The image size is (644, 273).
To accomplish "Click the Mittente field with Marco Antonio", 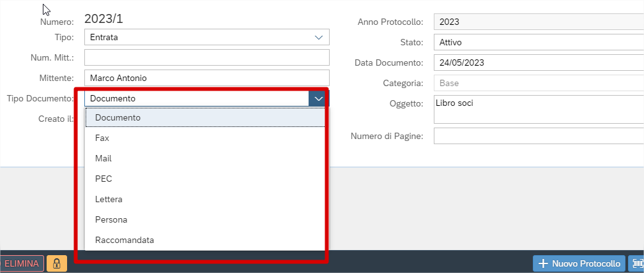I will pyautogui.click(x=207, y=78).
